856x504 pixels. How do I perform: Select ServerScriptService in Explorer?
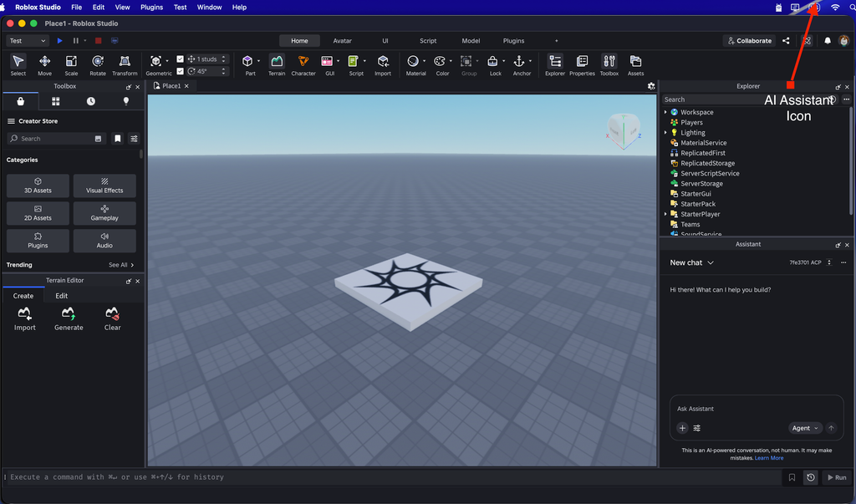click(710, 174)
